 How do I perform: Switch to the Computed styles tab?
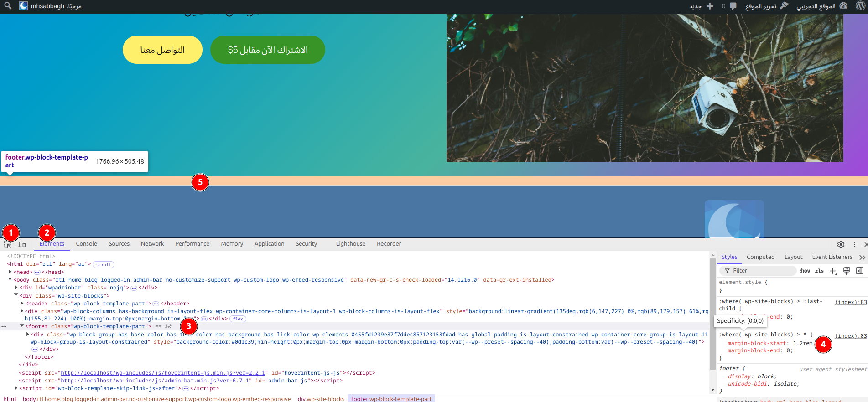pos(761,257)
